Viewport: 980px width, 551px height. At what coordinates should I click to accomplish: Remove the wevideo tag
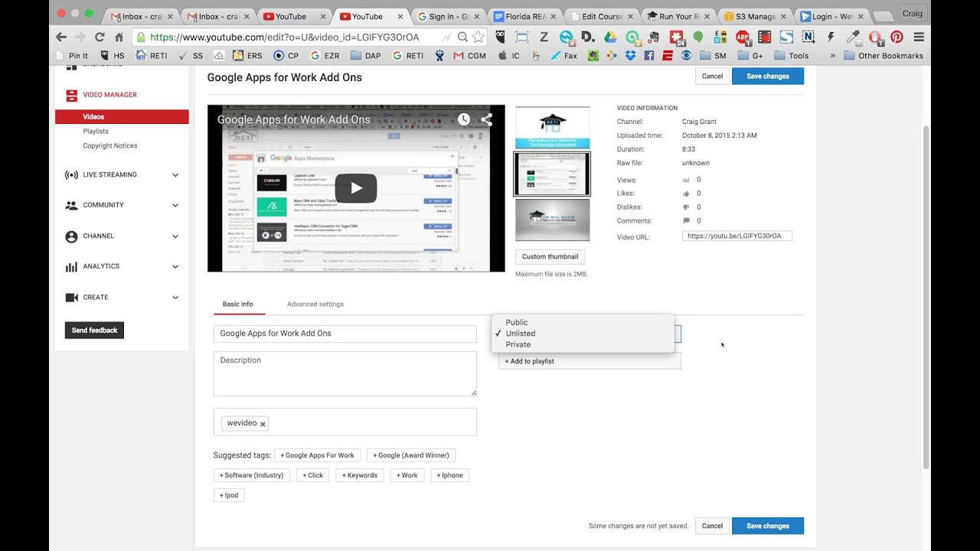263,424
